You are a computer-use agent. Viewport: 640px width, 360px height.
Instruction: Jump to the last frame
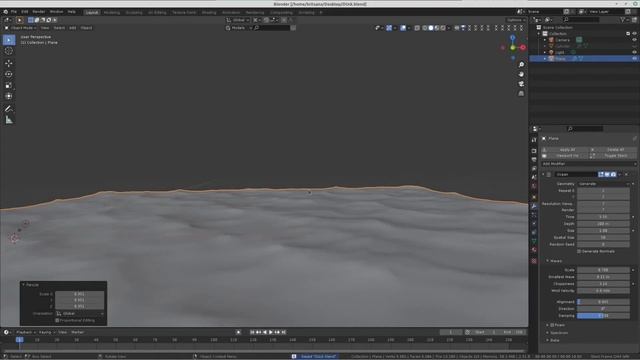click(284, 332)
